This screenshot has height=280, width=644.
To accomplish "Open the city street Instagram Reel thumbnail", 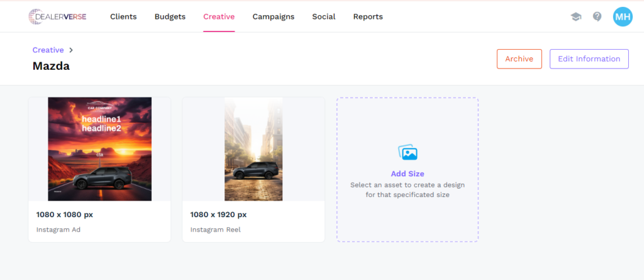I will (x=253, y=149).
